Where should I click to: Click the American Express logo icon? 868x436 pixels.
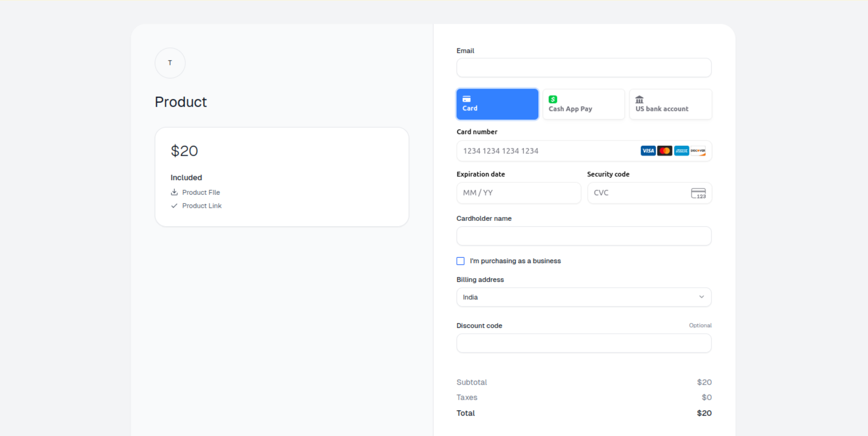pos(681,151)
